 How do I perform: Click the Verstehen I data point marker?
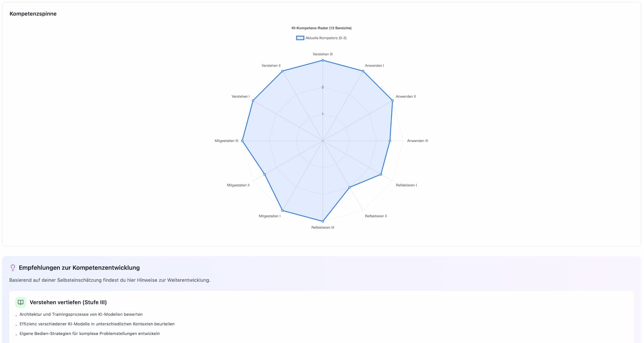(253, 101)
